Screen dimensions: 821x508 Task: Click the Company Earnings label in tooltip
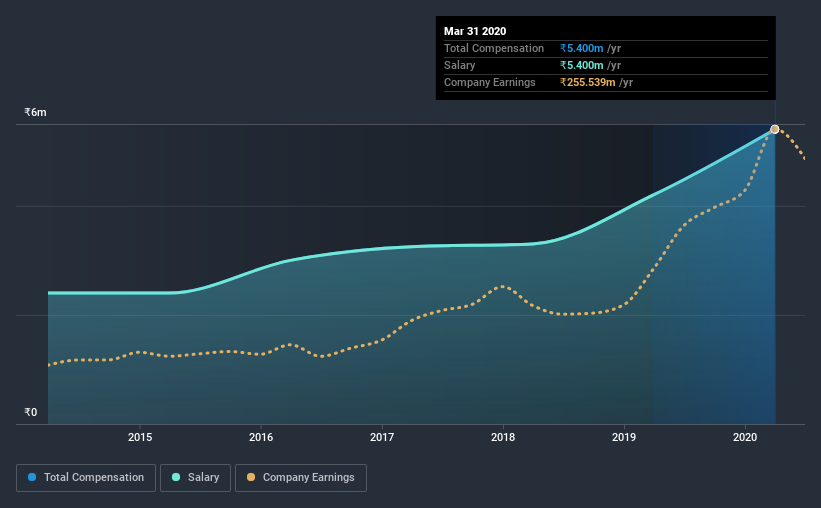pos(490,82)
